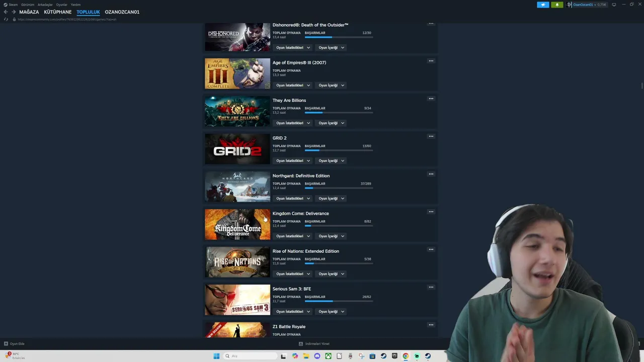The height and width of the screenshot is (362, 644).
Task: Expand Oyun İstatistikleri for Northgard: Definitive Edition
Action: 293,199
